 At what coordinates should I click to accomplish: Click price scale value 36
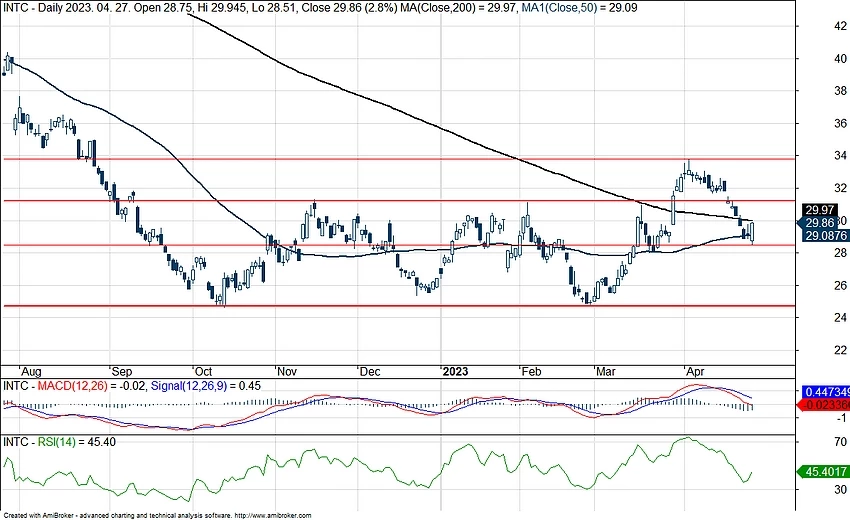coord(840,124)
